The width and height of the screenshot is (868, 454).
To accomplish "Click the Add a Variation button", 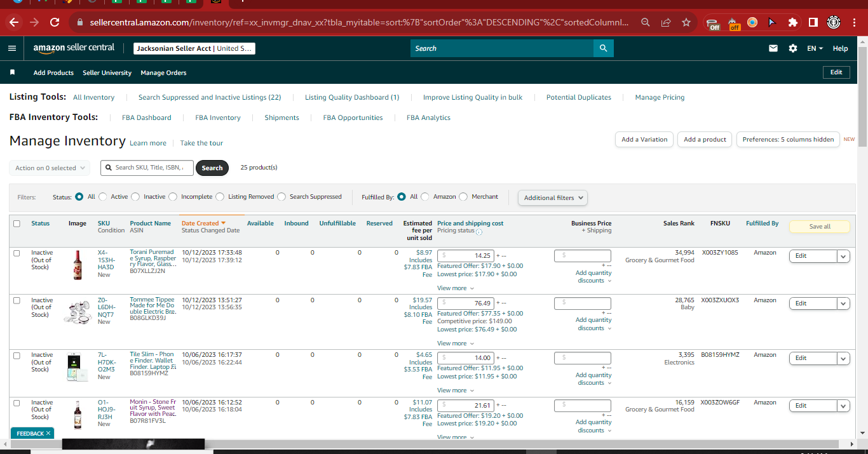I will [x=644, y=139].
